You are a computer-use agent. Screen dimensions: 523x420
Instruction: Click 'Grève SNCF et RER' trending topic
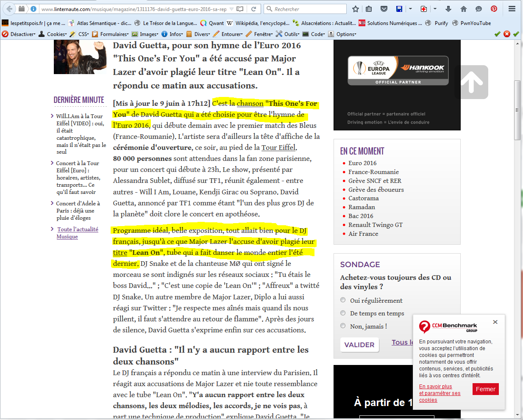[375, 181]
